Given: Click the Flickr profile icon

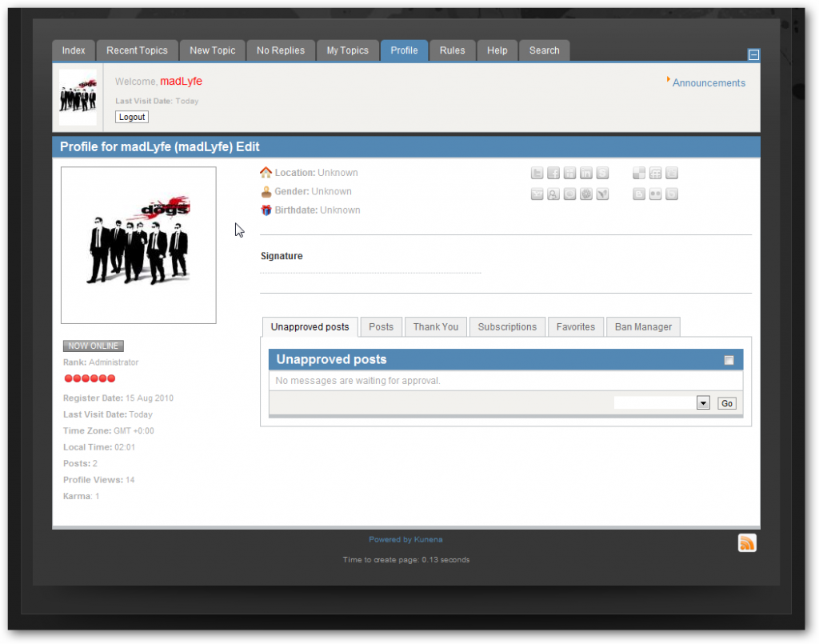Looking at the screenshot, I should 656,194.
